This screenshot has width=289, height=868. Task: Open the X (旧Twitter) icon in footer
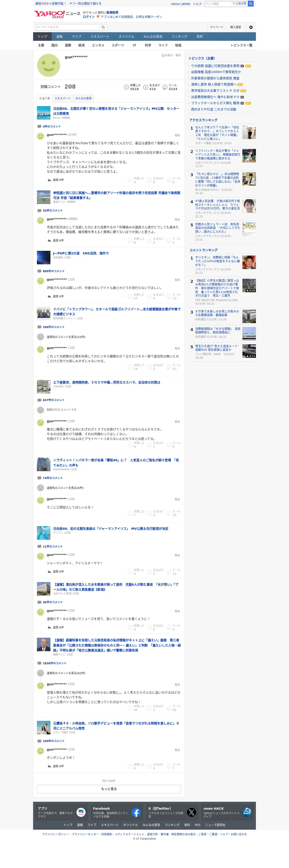pos(192,812)
